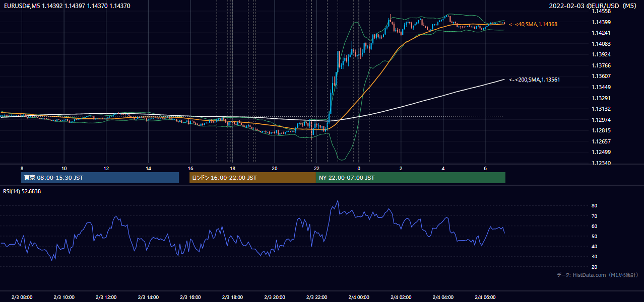Click hour 10 on the price chart time axis
644x302 pixels.
click(x=64, y=168)
